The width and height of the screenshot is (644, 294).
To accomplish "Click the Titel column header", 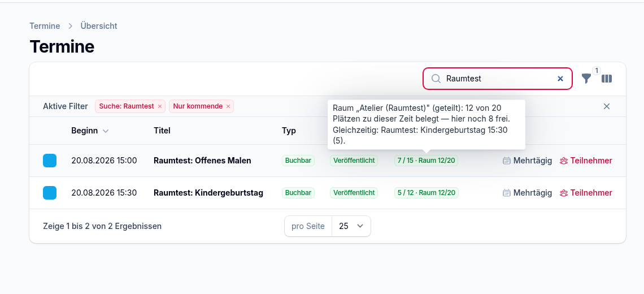I will coord(162,131).
